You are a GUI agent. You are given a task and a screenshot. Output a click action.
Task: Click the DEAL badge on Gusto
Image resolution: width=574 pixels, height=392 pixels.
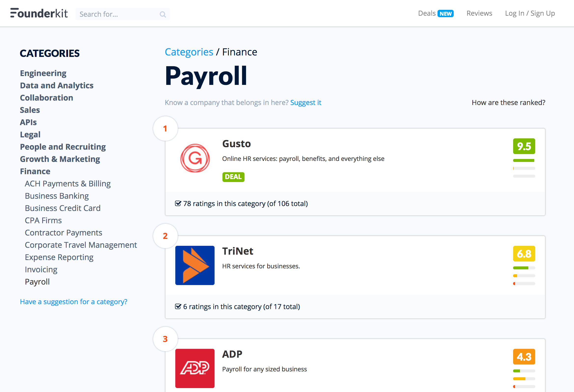[x=233, y=177]
